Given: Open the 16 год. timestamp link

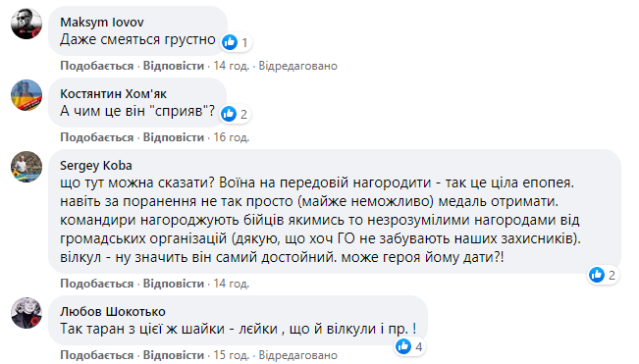Looking at the screenshot, I should [x=232, y=137].
